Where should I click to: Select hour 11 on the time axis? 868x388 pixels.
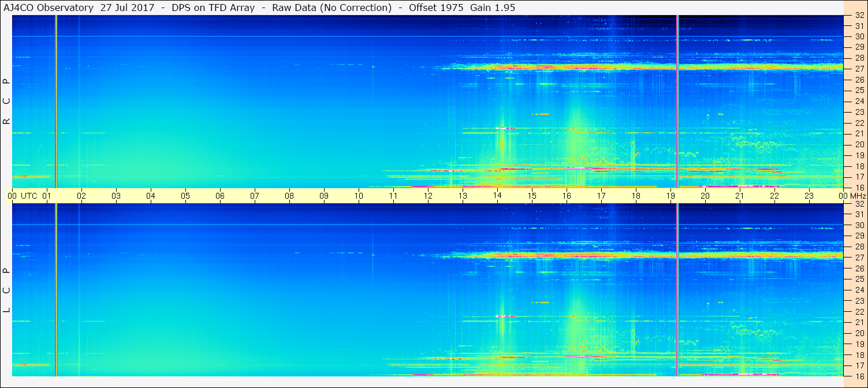393,196
